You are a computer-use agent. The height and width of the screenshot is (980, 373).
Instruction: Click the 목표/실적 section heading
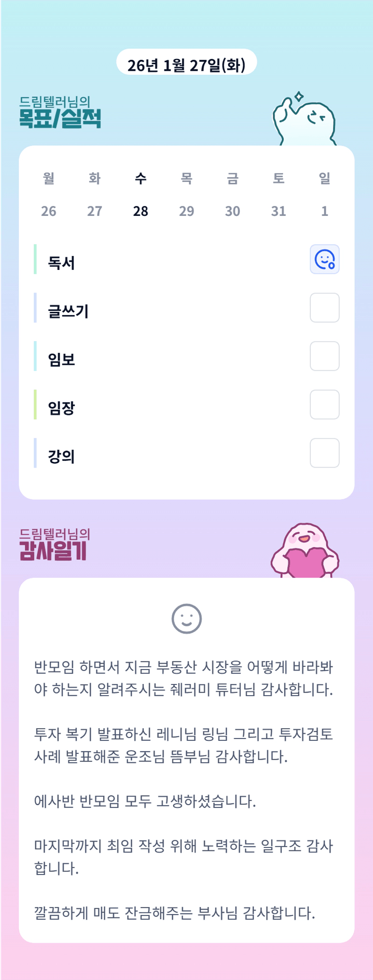[x=60, y=118]
